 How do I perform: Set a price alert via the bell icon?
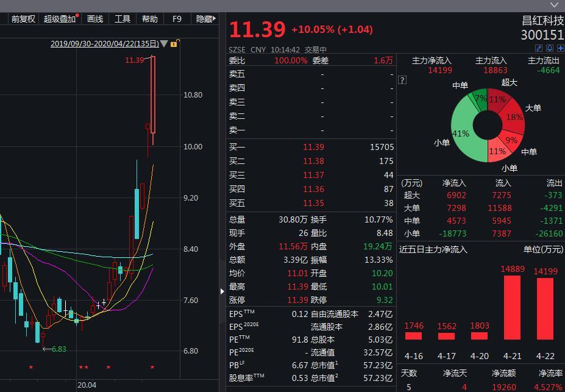tap(549, 48)
